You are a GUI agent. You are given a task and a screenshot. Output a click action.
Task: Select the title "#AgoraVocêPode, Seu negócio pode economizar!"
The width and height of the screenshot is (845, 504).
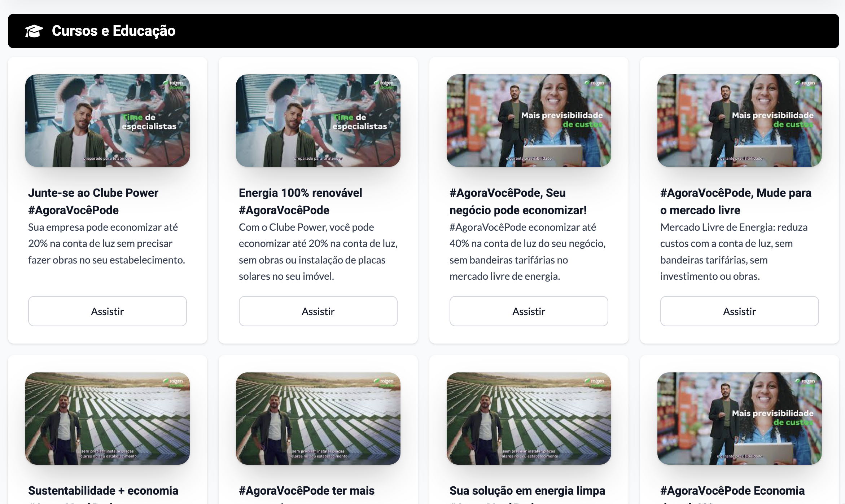click(x=518, y=202)
